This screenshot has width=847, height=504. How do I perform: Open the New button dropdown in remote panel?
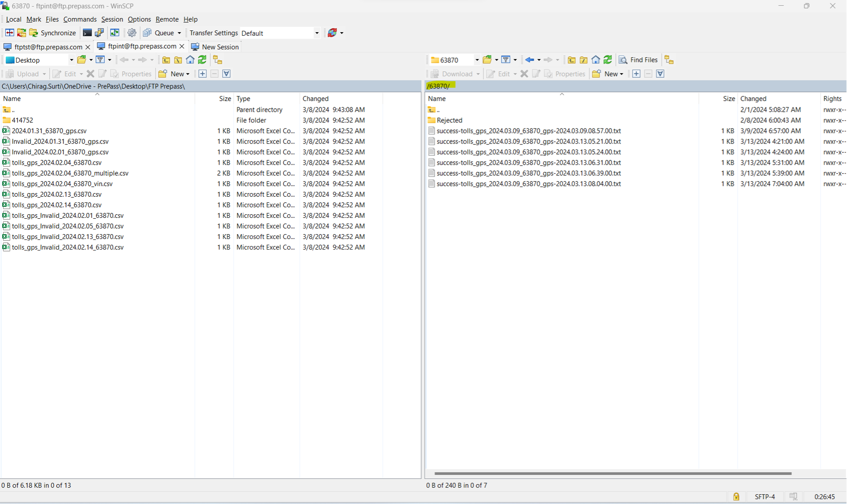(x=621, y=74)
